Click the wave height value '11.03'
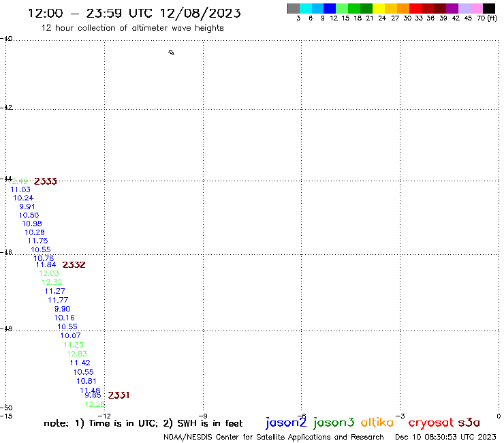 pyautogui.click(x=20, y=190)
